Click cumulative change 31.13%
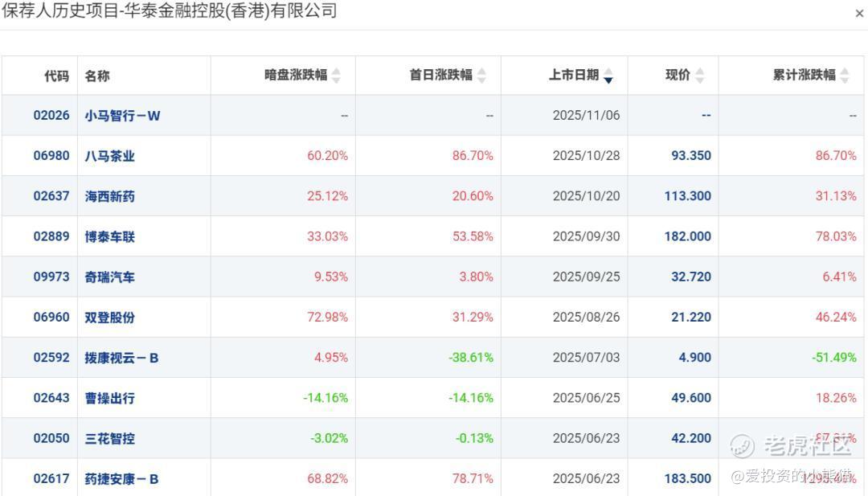The image size is (868, 496). [836, 196]
